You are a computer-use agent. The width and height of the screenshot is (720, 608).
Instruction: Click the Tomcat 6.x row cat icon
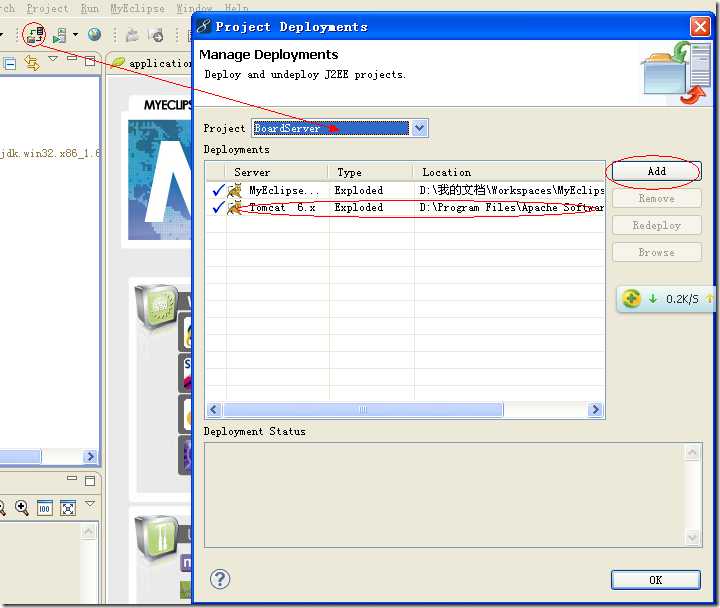[235, 208]
